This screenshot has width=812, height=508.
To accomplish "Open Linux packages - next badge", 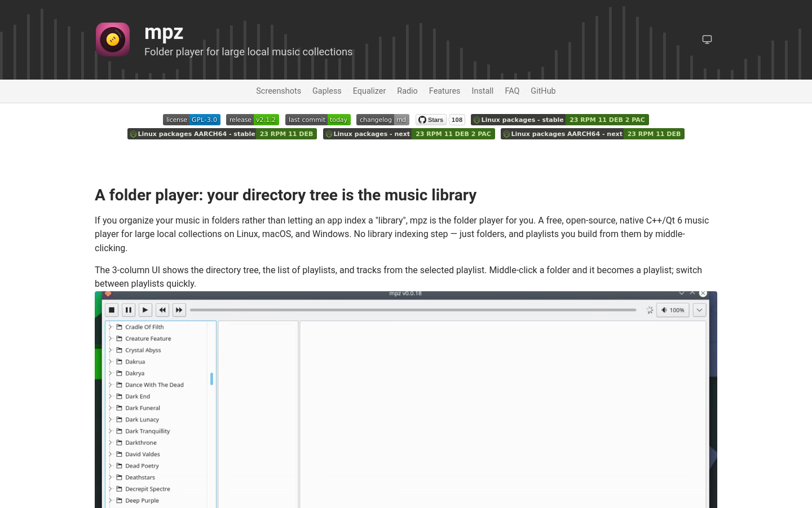I will pos(409,134).
